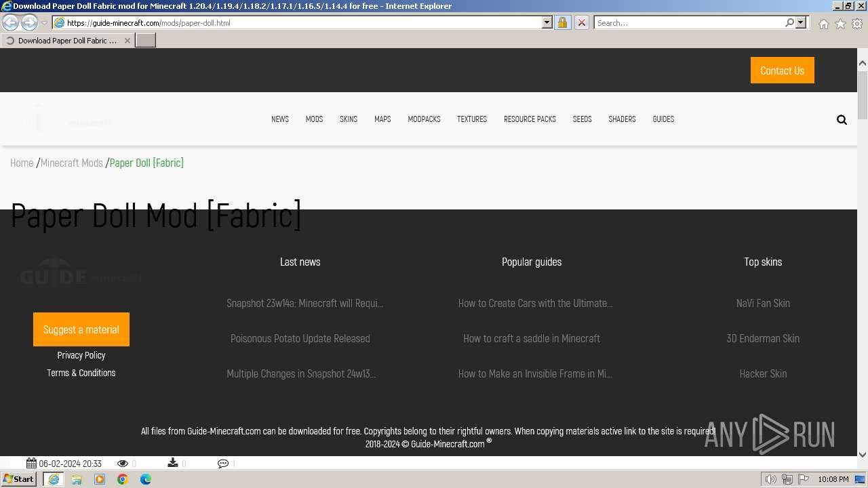Open Poisonous Potato Update Released link
The image size is (868, 488).
coord(300,338)
